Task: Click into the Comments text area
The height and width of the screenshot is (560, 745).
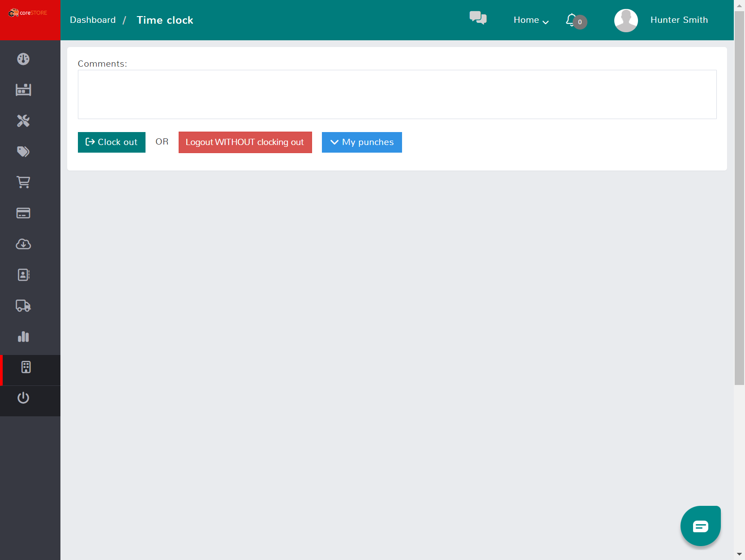Action: [397, 94]
